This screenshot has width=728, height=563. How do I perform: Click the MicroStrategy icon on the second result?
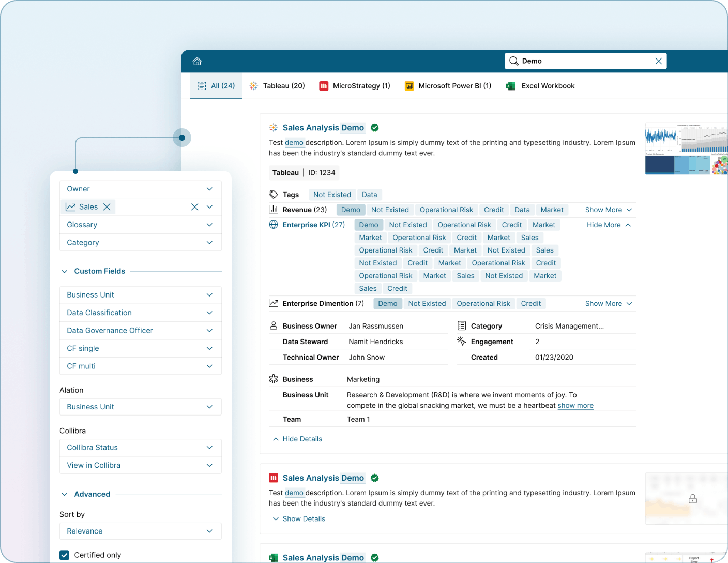274,478
